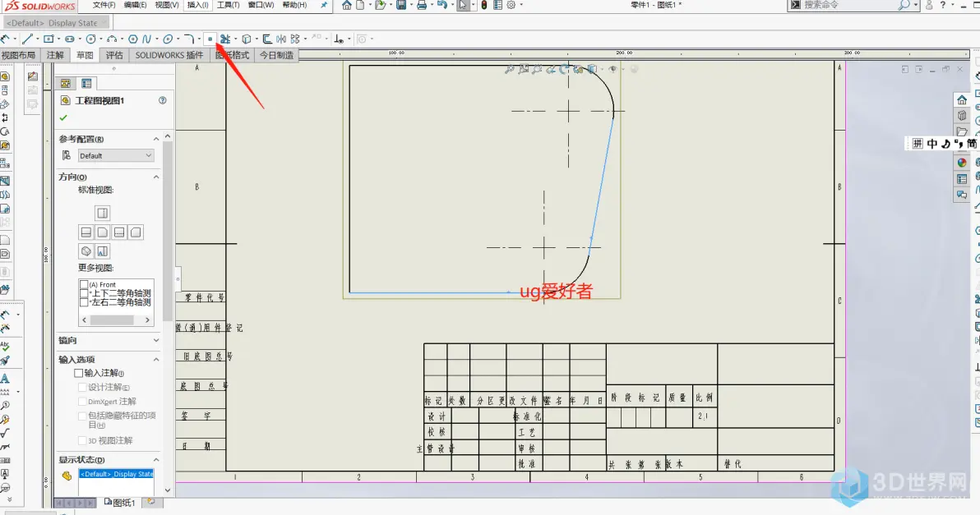
Task: Click the Undo icon in title toolbar
Action: (441, 5)
